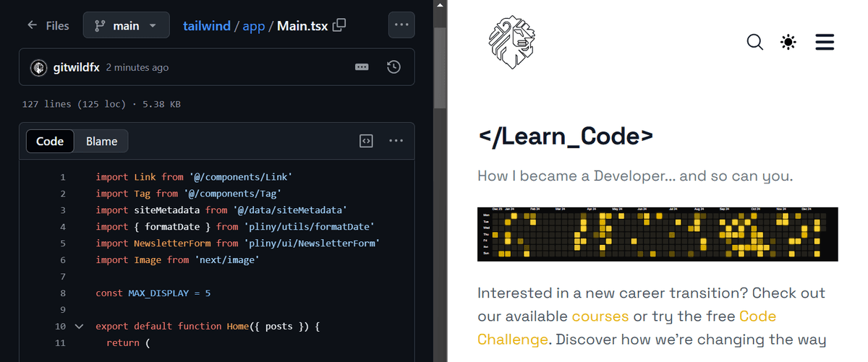Open the website search icon
Screen dimensions: 868x362
click(754, 43)
